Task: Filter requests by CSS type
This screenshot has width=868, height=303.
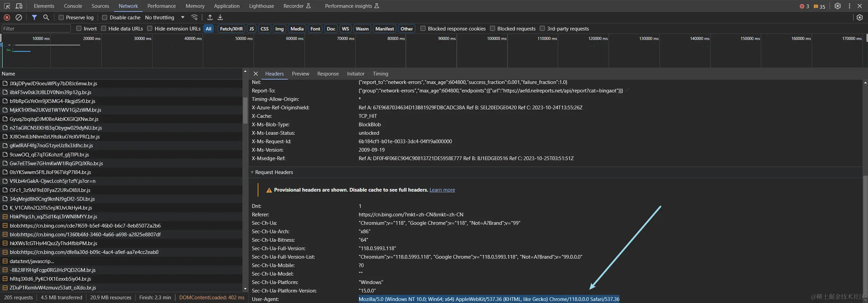Action: 264,28
